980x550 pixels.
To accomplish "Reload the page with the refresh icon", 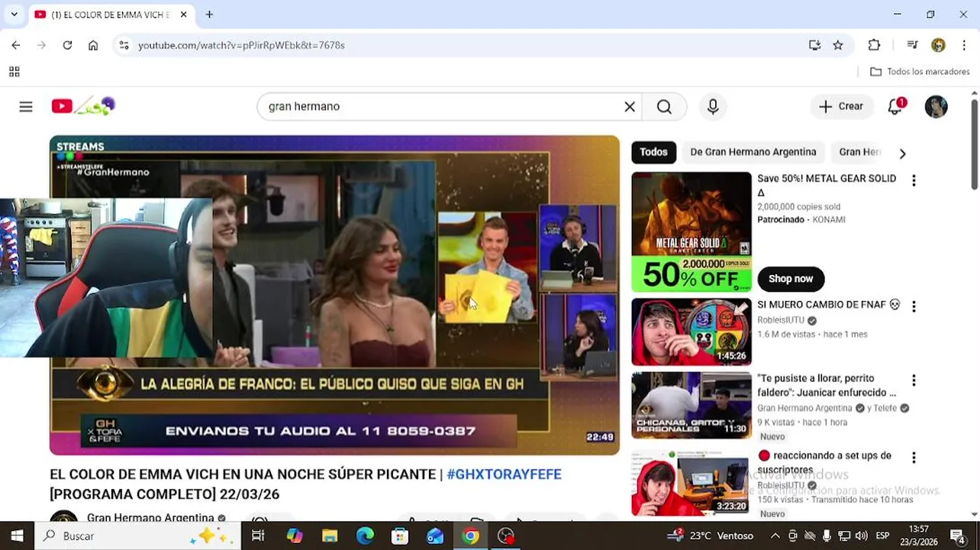I will click(67, 45).
